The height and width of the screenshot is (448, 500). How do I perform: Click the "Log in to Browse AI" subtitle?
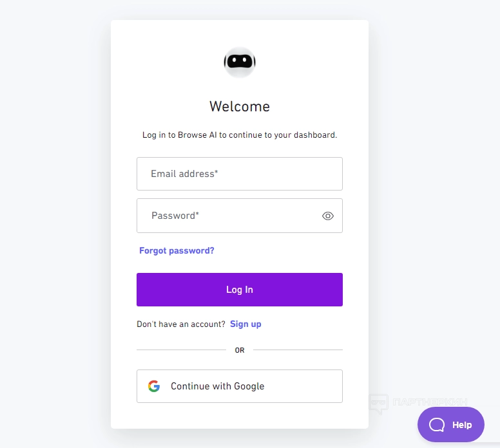240,135
